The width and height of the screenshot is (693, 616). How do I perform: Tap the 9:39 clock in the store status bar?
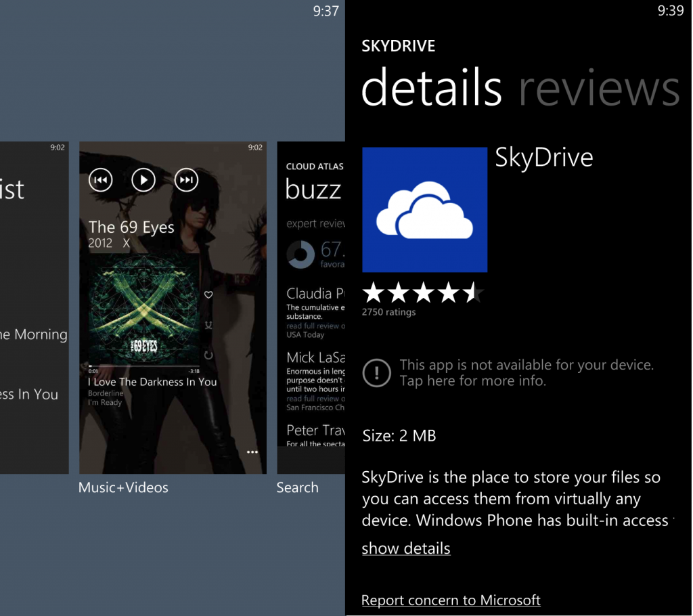[671, 10]
